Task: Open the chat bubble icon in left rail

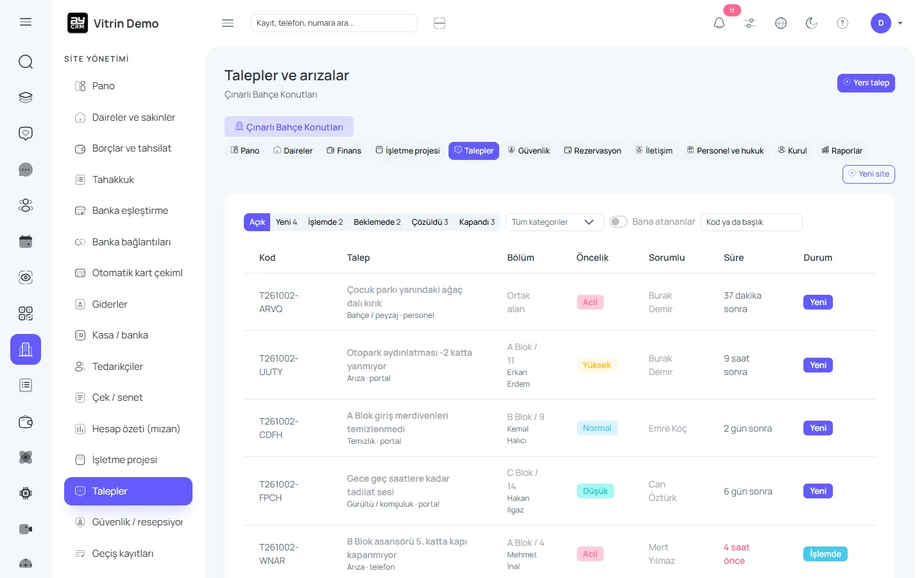Action: 26,170
